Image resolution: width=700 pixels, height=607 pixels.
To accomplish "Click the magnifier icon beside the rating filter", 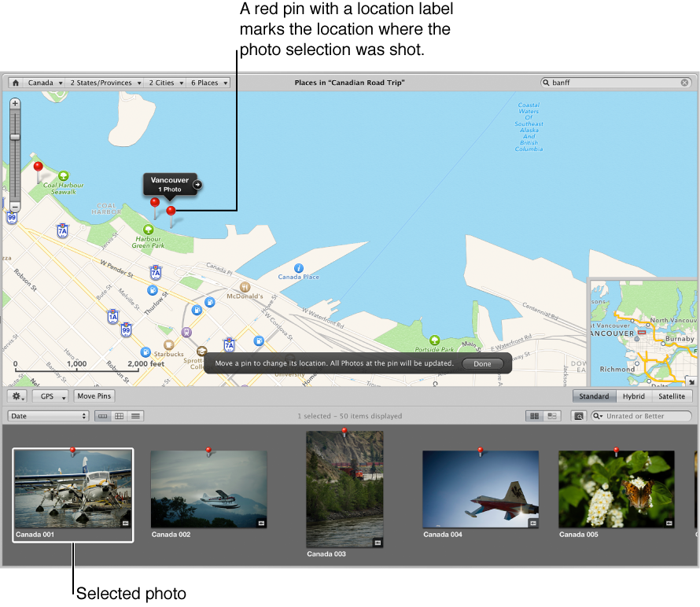I will pos(578,415).
